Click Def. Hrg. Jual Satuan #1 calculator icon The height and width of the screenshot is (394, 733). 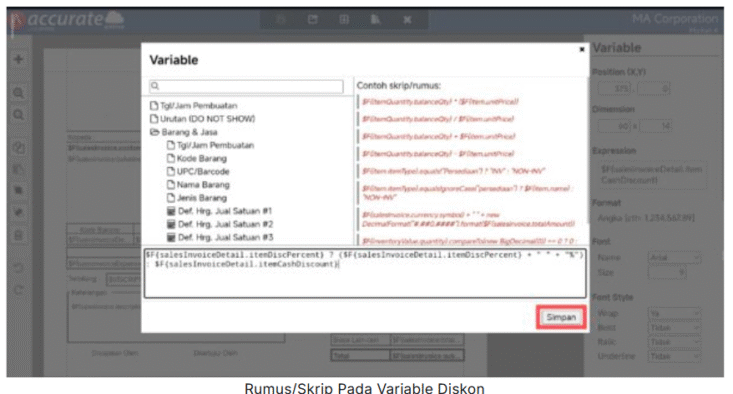click(171, 211)
